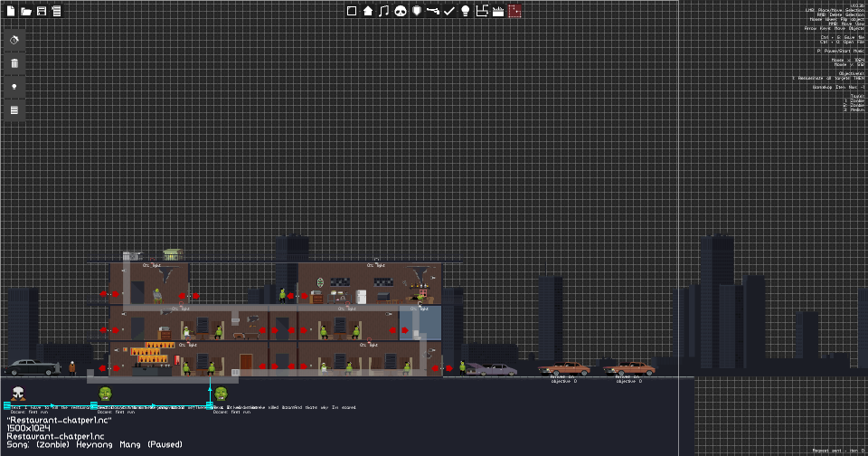Select the second orange car

point(629,368)
